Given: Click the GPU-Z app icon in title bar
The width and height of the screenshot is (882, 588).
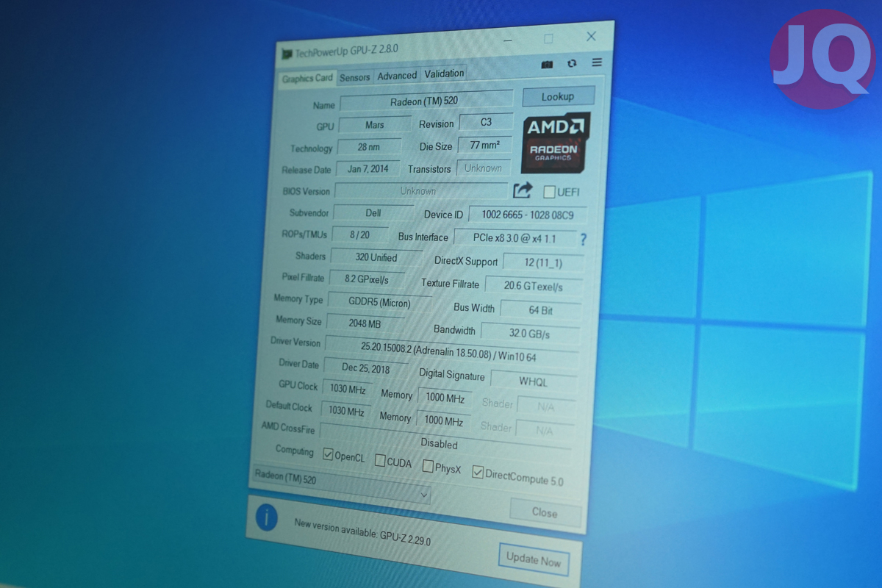Looking at the screenshot, I should pos(287,54).
